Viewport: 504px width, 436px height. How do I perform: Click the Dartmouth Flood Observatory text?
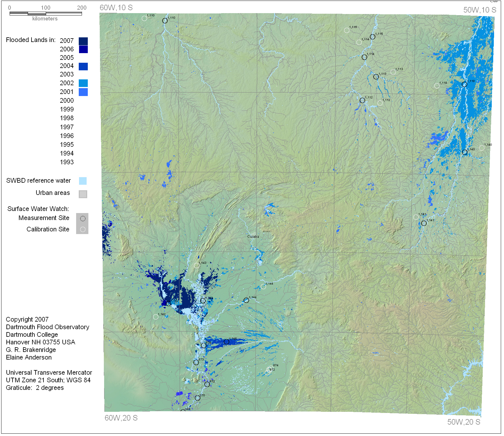[48, 327]
